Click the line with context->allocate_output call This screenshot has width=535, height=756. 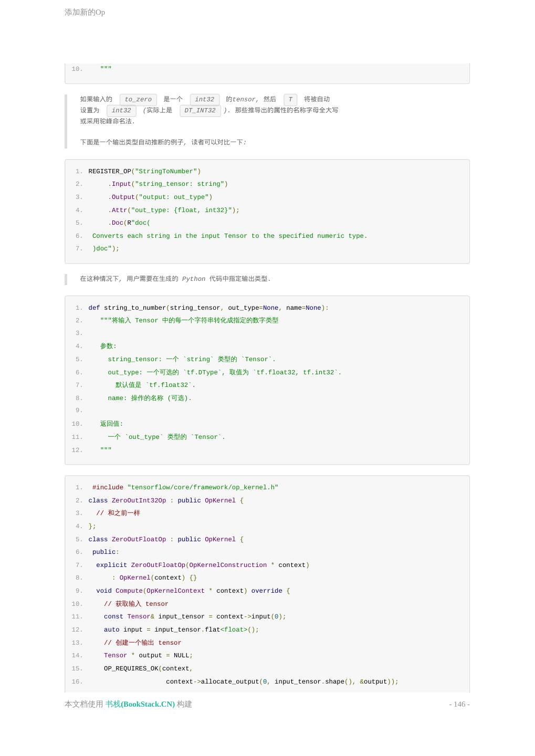coord(282,681)
